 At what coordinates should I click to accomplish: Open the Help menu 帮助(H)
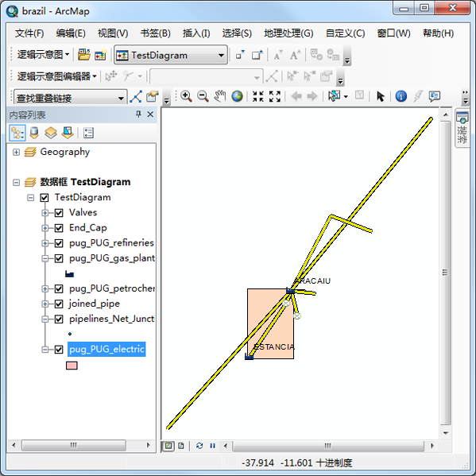click(439, 33)
